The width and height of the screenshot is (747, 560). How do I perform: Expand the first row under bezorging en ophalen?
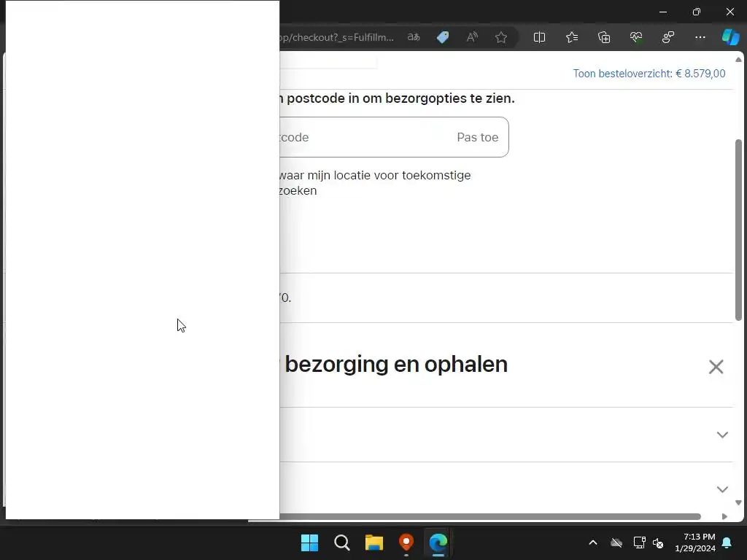point(722,435)
